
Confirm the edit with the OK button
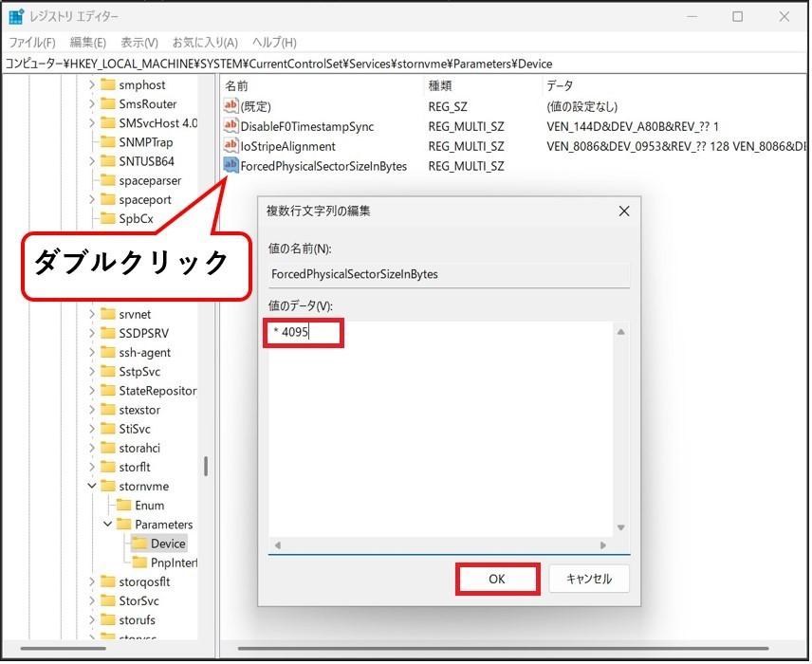pos(497,579)
